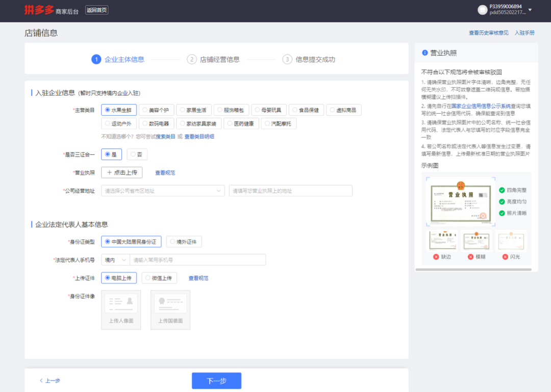This screenshot has width=551, height=392.
Task: Click the info icon beside 营业执照 heading
Action: coord(424,53)
